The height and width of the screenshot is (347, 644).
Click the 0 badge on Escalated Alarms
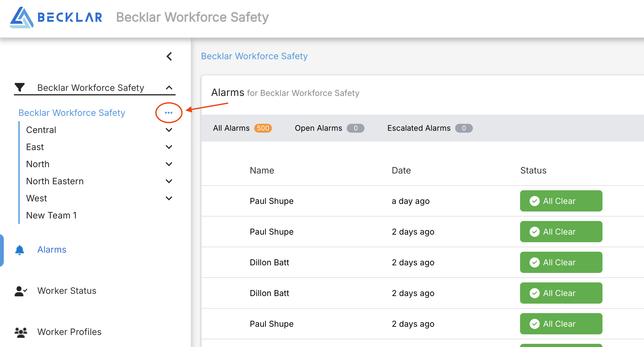point(464,128)
